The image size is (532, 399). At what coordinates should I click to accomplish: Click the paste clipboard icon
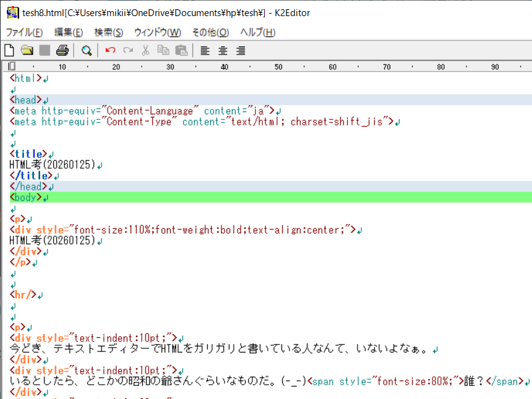point(181,50)
